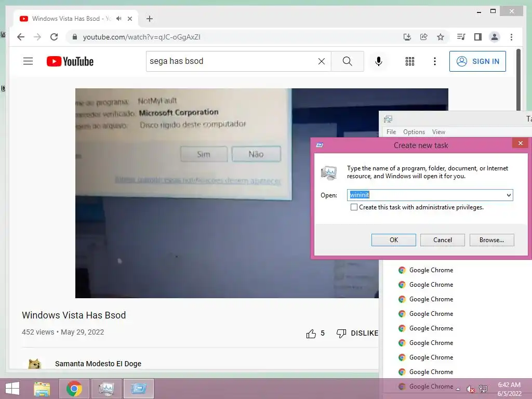Screen dimensions: 532x399
Task: Click the Create new task taskbar icon
Action: pos(138,389)
